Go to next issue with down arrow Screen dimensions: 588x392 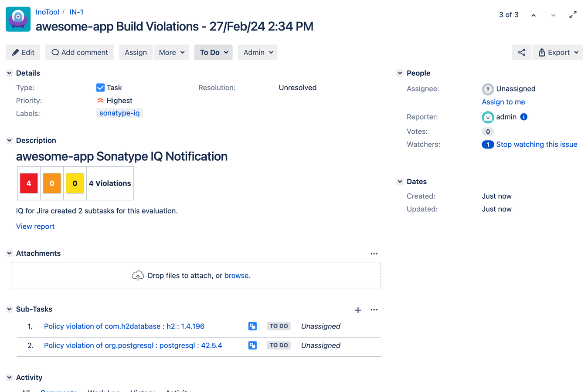553,15
